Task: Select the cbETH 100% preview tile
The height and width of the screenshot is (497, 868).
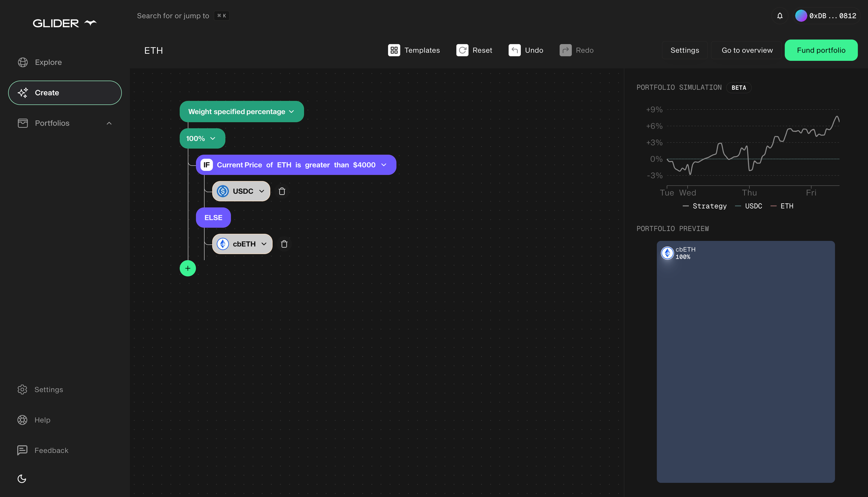Action: coord(745,362)
